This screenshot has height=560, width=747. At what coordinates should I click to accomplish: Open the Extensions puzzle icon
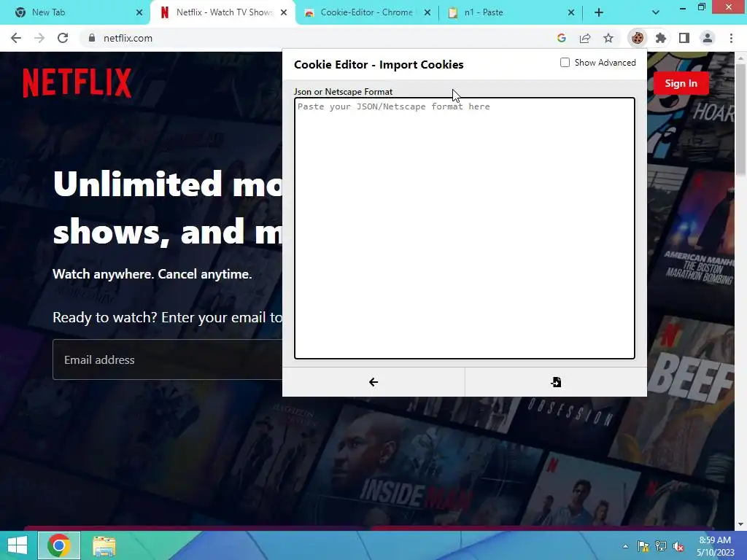click(x=660, y=38)
